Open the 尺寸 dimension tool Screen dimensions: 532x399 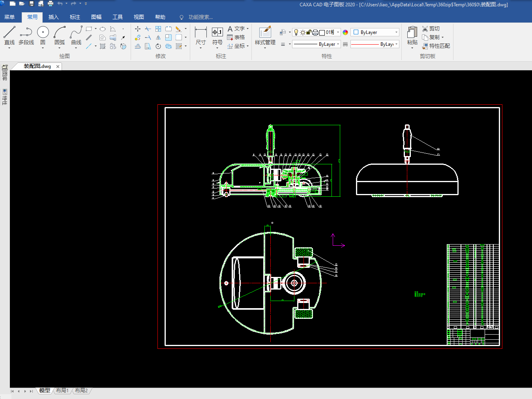click(200, 32)
